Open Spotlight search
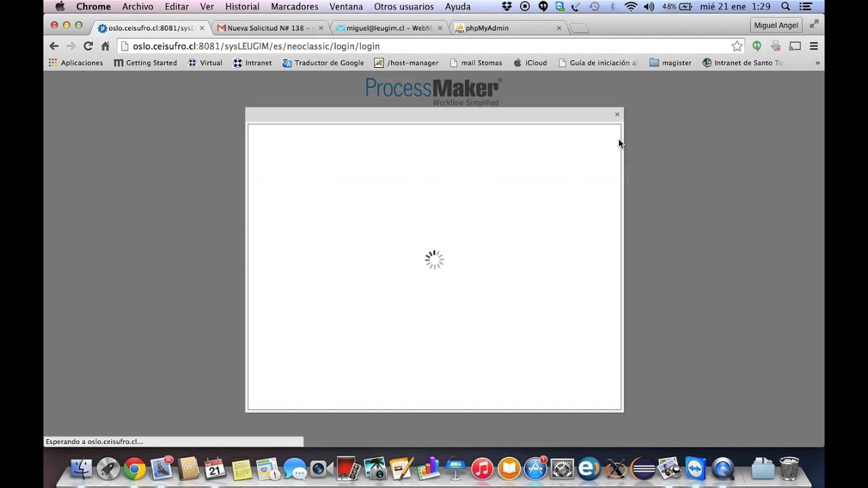868x488 pixels. [x=785, y=7]
